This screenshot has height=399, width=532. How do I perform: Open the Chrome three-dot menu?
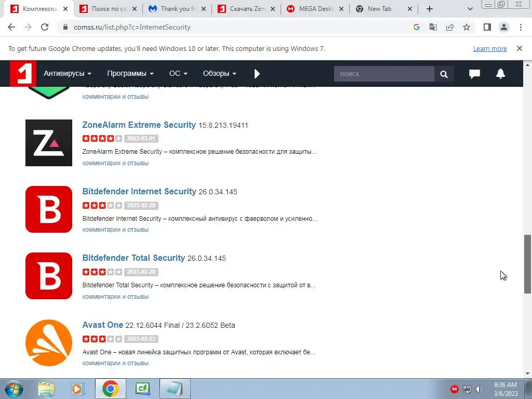coord(521,27)
